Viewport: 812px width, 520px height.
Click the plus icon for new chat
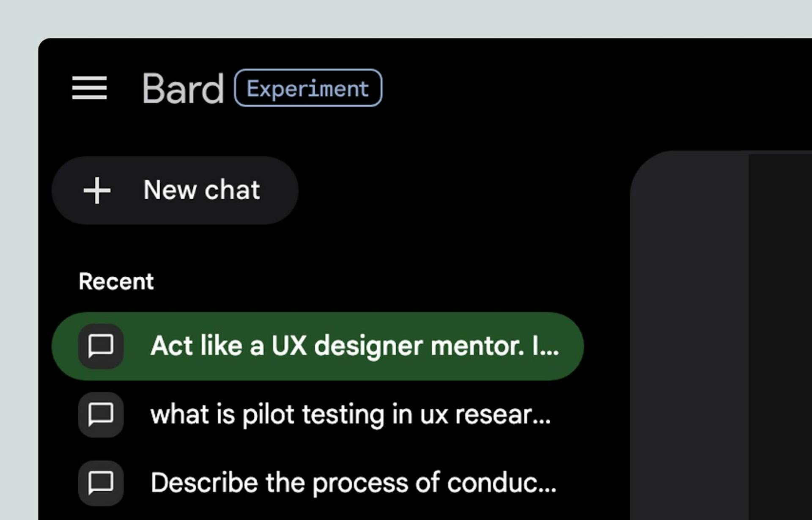(97, 190)
